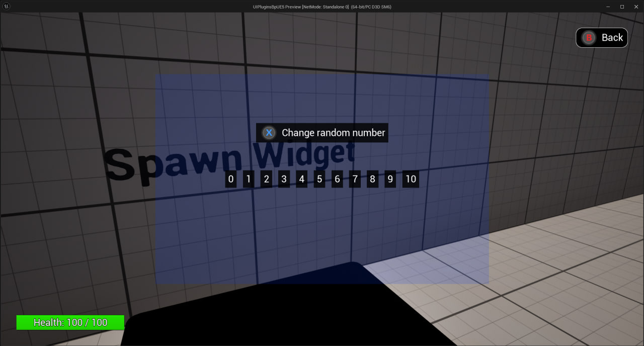The image size is (644, 346).
Task: Click the Change random number button
Action: click(x=322, y=133)
